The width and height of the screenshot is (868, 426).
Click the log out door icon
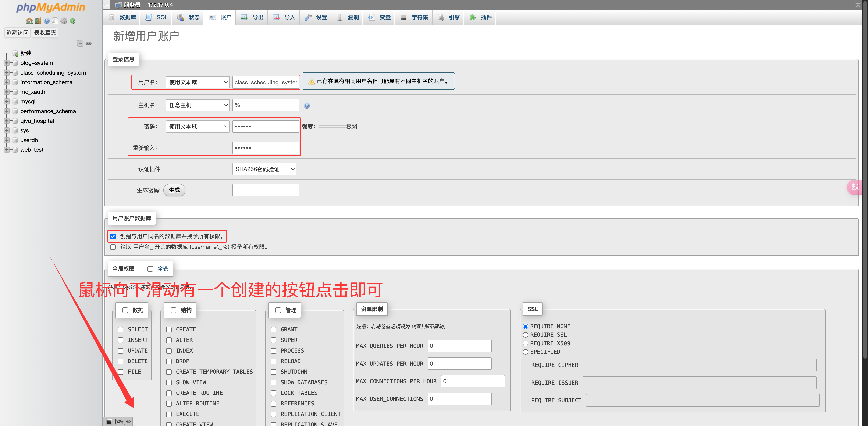coord(38,21)
